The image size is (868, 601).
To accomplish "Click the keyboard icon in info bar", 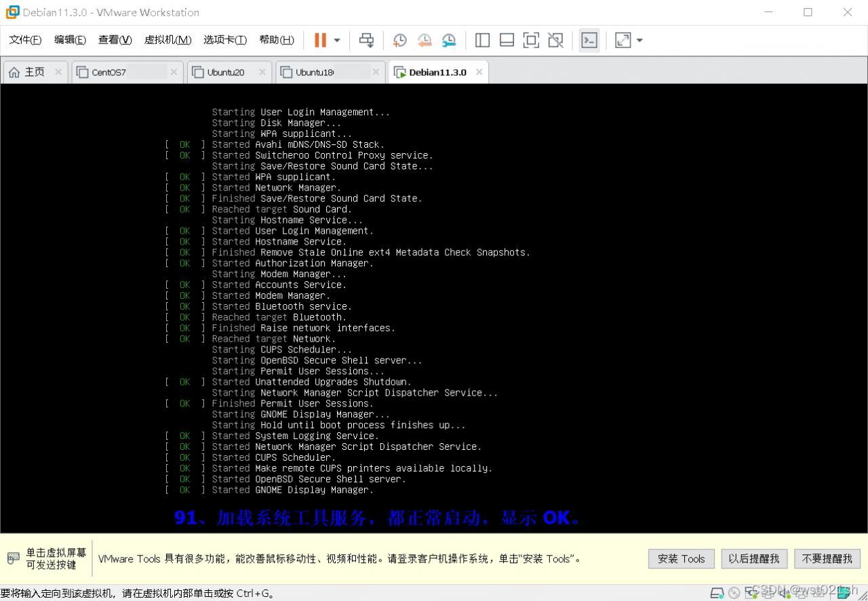I will (x=14, y=558).
